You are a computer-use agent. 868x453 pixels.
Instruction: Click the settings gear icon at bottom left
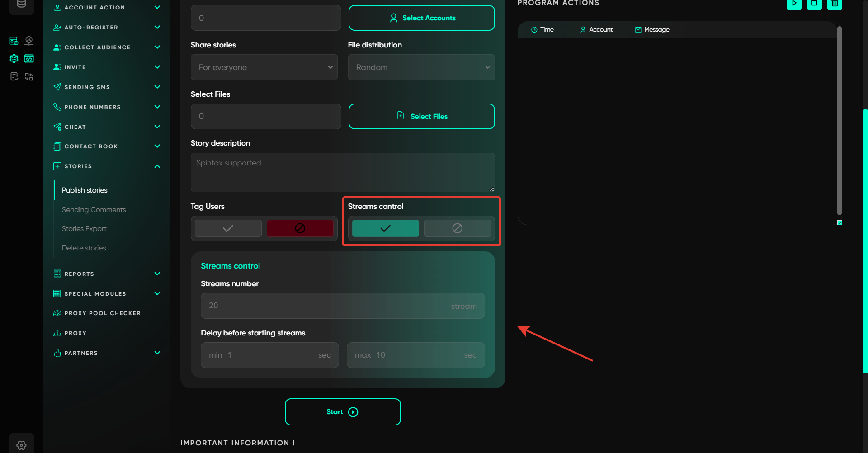(x=21, y=445)
